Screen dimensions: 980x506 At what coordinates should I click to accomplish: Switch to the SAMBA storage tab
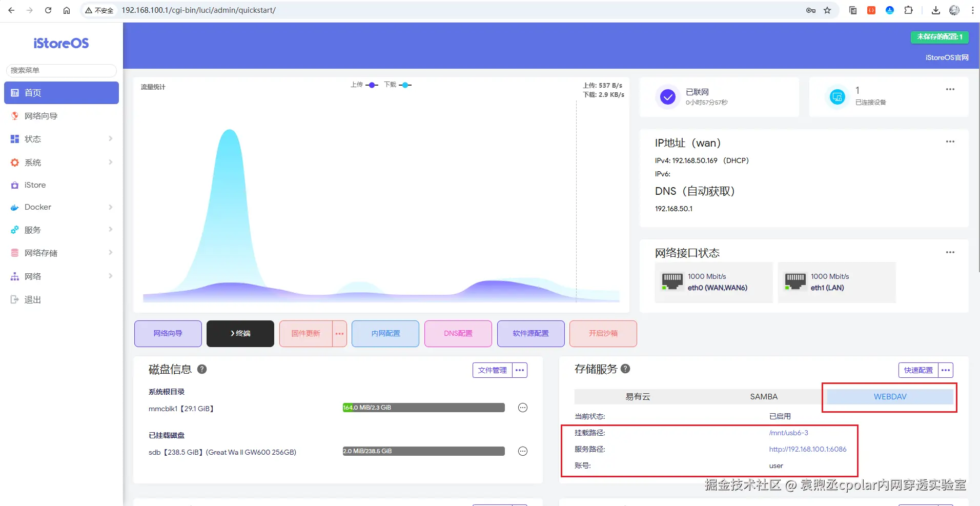[764, 397]
